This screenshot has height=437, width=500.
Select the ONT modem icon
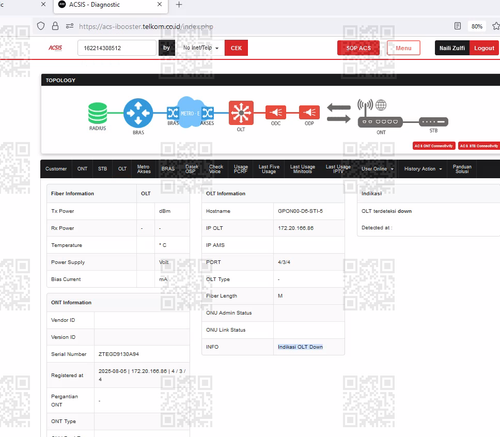click(x=380, y=122)
